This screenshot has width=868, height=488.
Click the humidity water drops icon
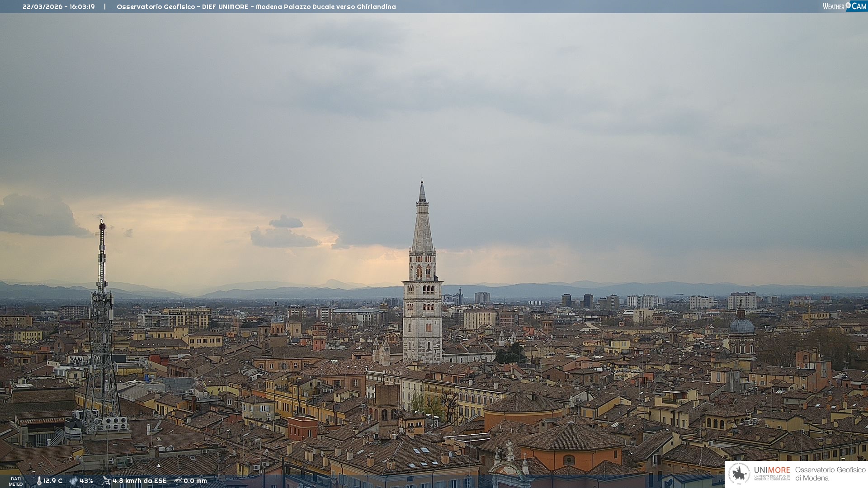pyautogui.click(x=73, y=481)
